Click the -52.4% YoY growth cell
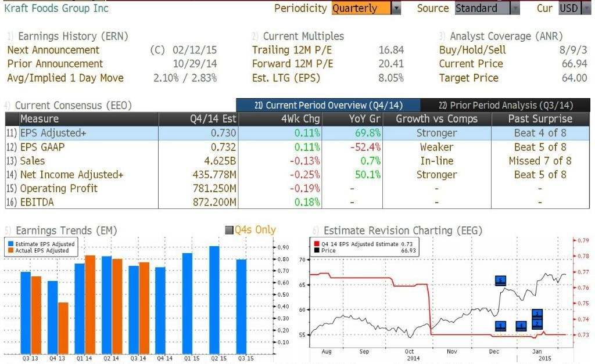Viewport: 595px width, 364px height. (365, 147)
